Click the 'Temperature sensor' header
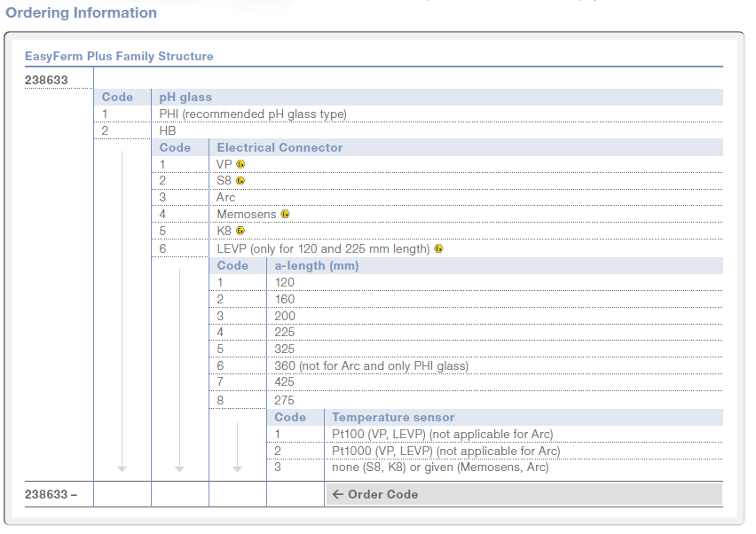Viewport: 756px width, 534px height. tap(393, 418)
